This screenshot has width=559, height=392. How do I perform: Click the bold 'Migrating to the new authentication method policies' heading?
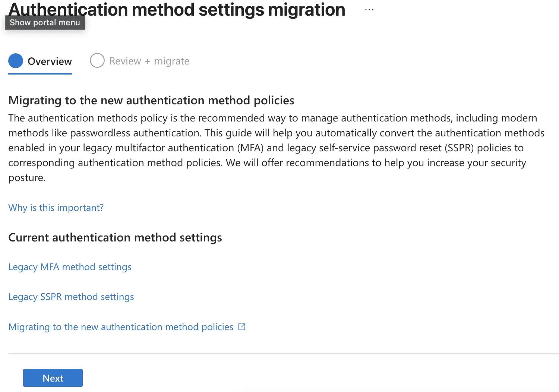click(151, 100)
